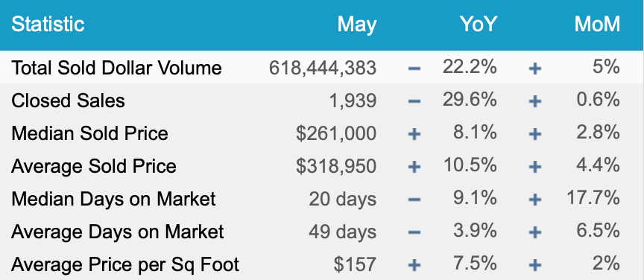Viewport: 644px width, 280px height.
Task: Click the 29.6% YoY value
Action: 470,99
